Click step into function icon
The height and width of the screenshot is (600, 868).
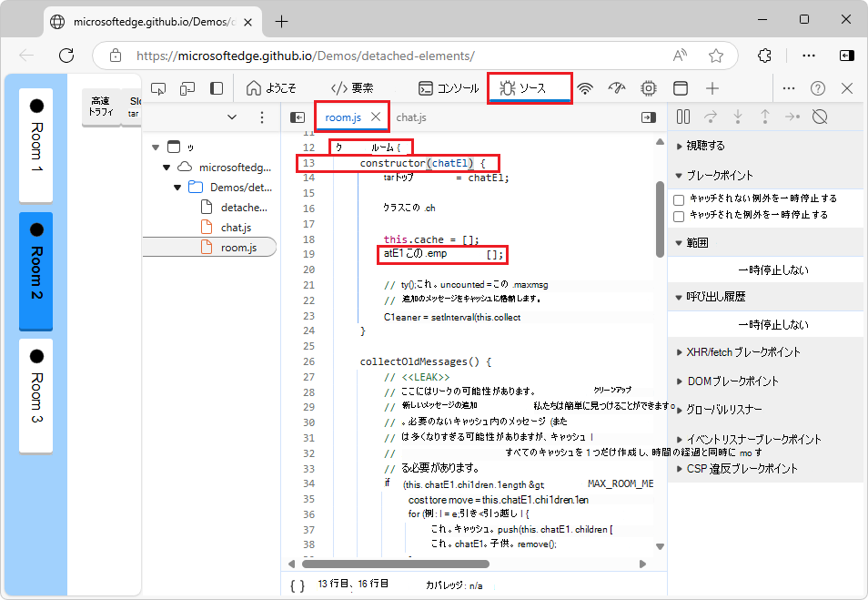[x=737, y=117]
